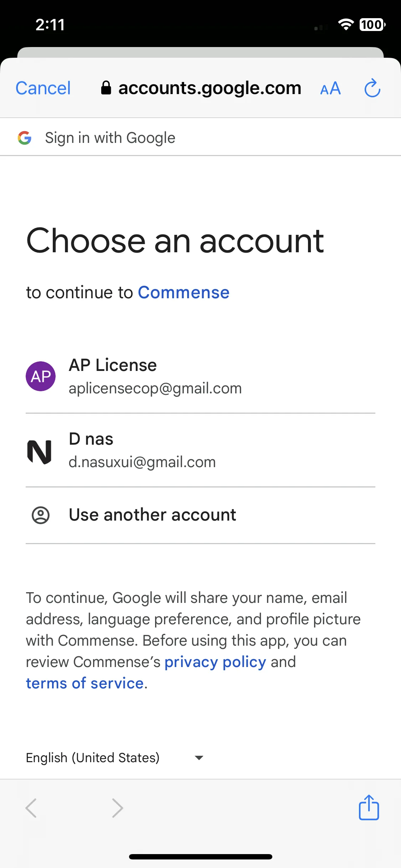
Task: Select Use another account
Action: [200, 515]
